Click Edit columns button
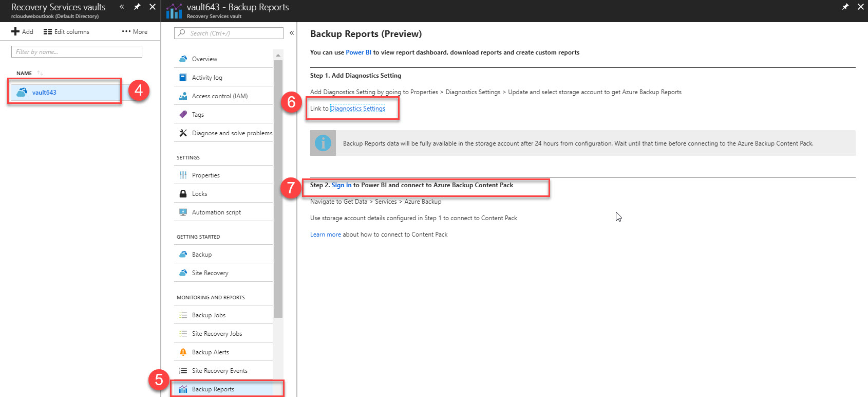Viewport: 868px width, 397px height. click(x=67, y=32)
